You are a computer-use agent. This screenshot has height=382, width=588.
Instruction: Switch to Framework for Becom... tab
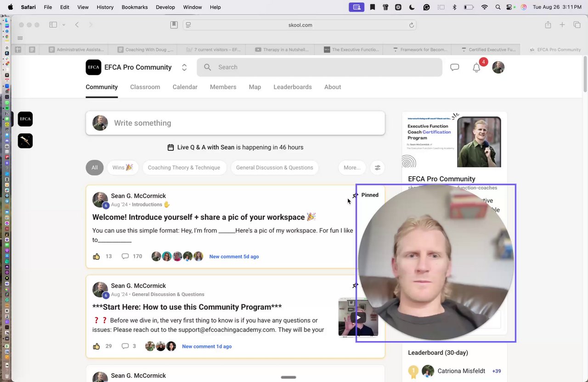[420, 50]
